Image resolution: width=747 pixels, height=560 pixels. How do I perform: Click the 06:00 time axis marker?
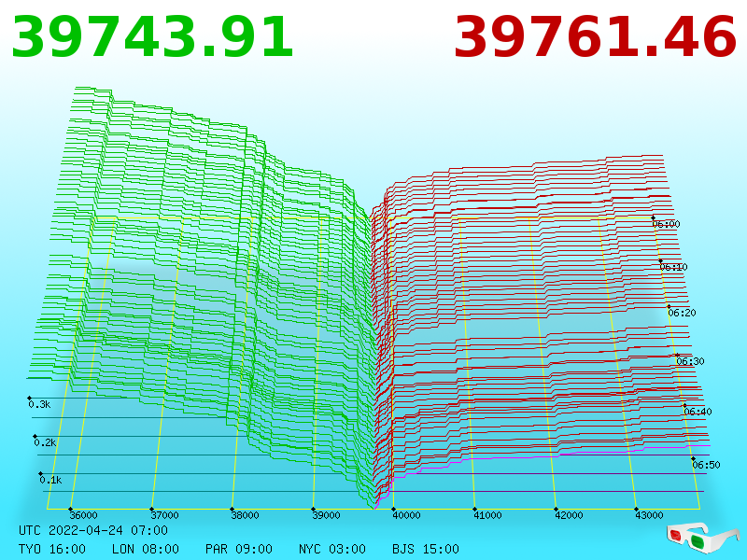click(x=666, y=224)
